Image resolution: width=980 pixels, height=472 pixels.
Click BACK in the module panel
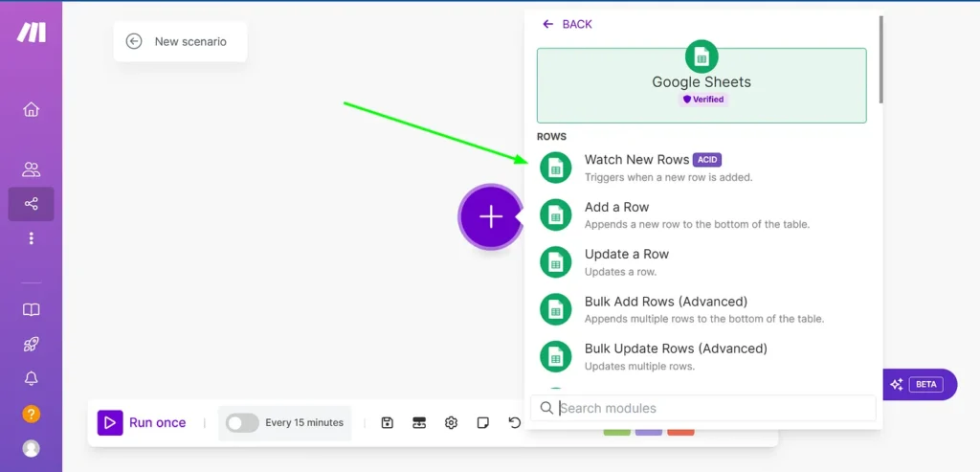pyautogui.click(x=568, y=24)
